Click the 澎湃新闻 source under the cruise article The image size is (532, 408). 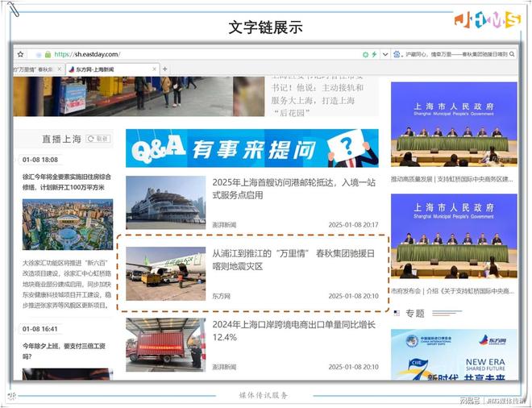224,225
